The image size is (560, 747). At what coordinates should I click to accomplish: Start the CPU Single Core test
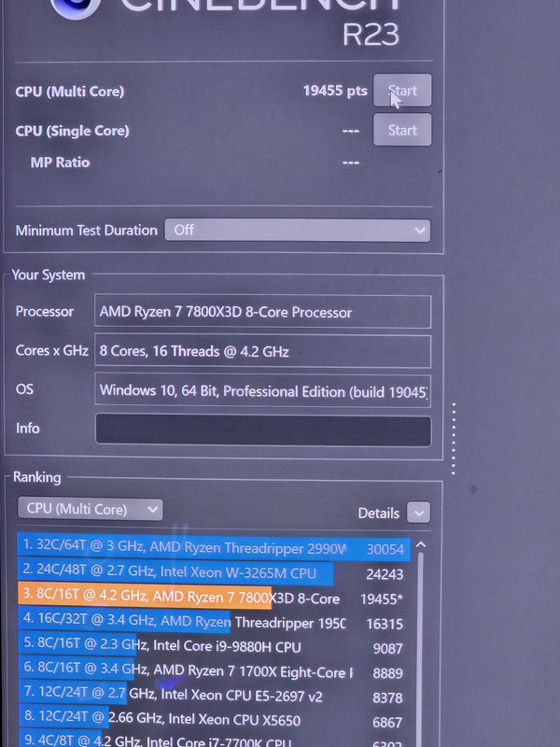tap(402, 130)
